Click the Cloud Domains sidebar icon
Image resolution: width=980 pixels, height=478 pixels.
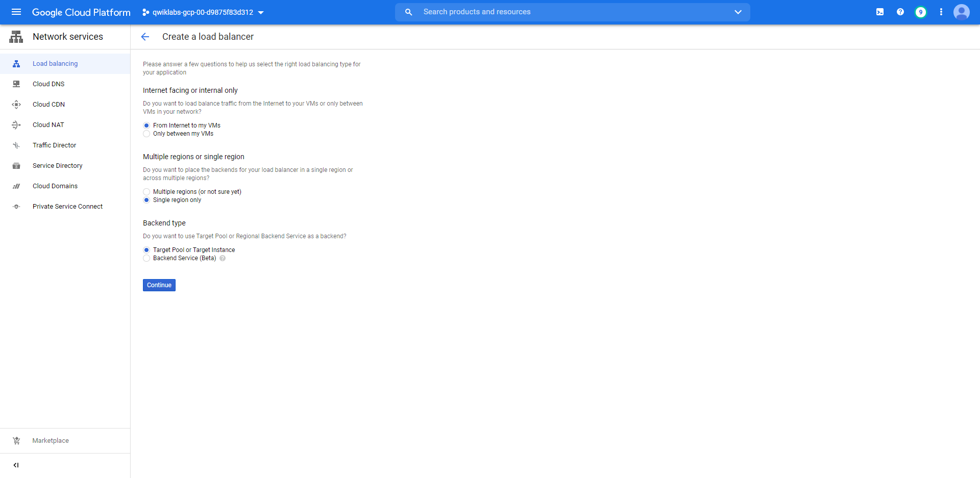point(16,186)
